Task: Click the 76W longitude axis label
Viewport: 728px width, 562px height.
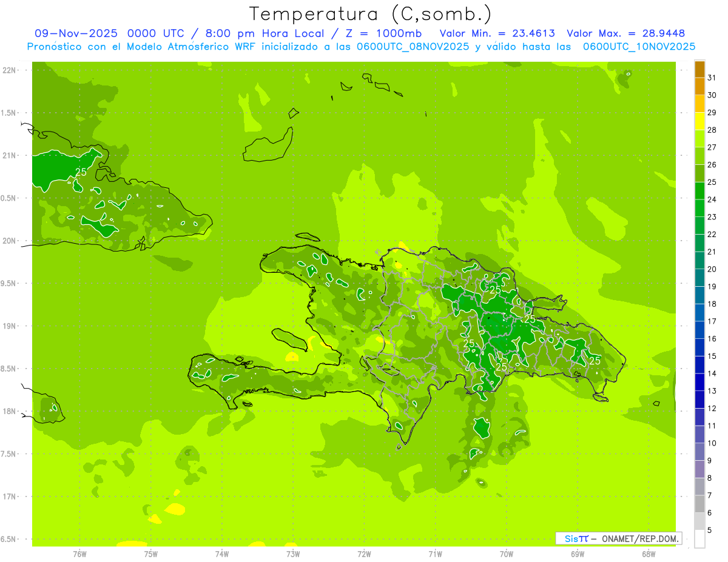Action: (79, 554)
